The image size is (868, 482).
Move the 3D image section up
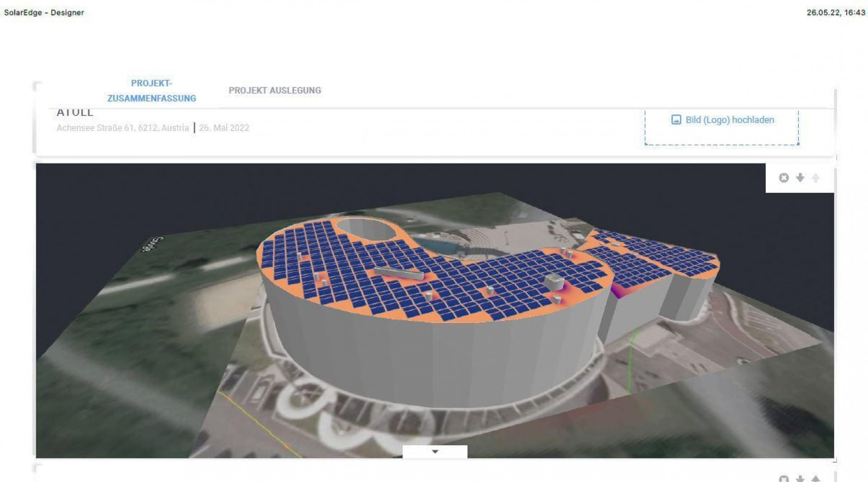[x=816, y=178]
